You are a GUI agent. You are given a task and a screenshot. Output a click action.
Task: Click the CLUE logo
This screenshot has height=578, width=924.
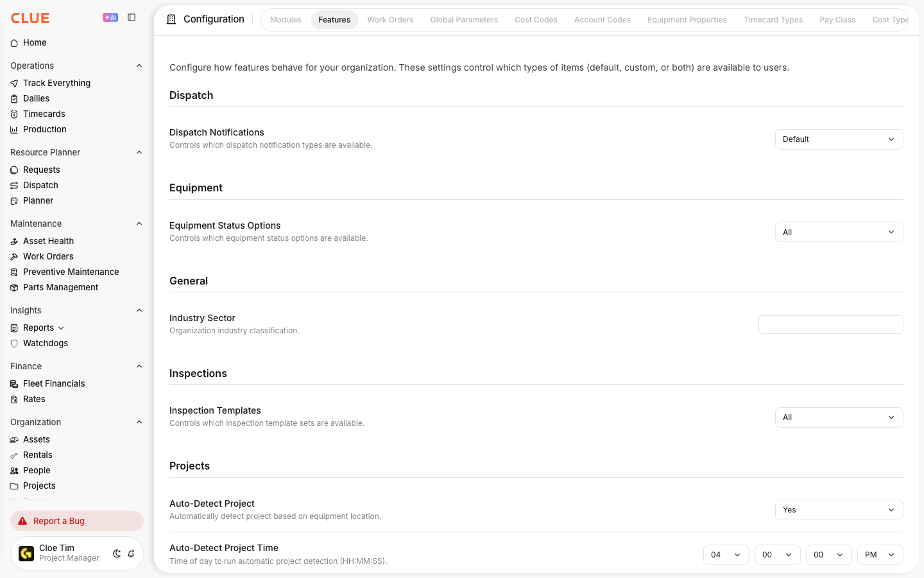click(x=30, y=18)
